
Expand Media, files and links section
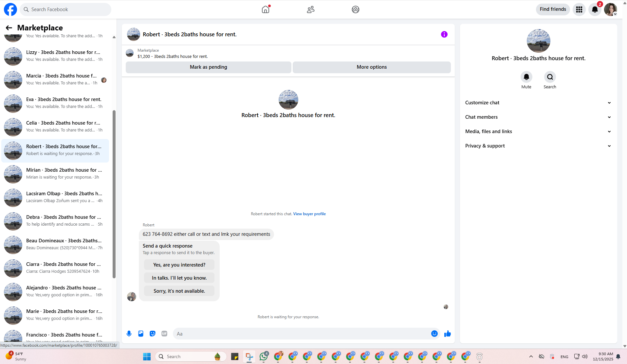[539, 131]
